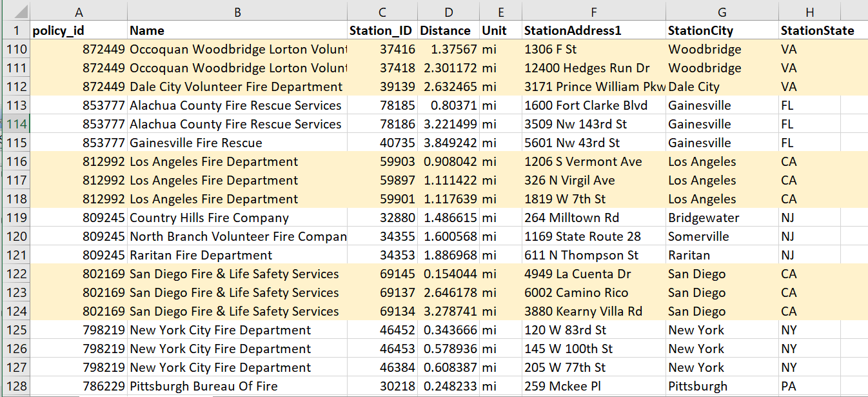Click the policy_id header cell
This screenshot has width=868, height=397.
pos(79,30)
